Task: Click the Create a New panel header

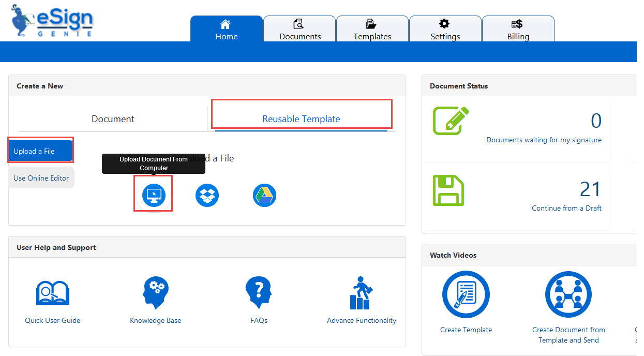Action: point(207,86)
